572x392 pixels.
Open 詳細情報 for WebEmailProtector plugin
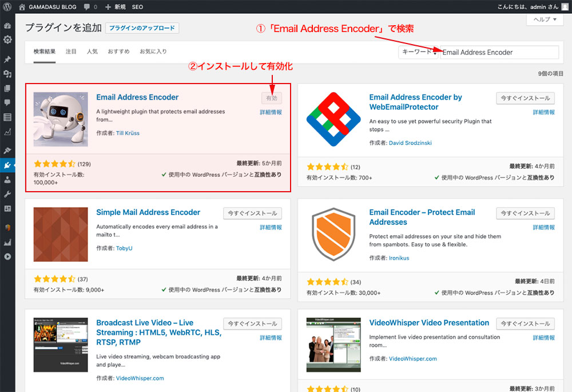(543, 112)
